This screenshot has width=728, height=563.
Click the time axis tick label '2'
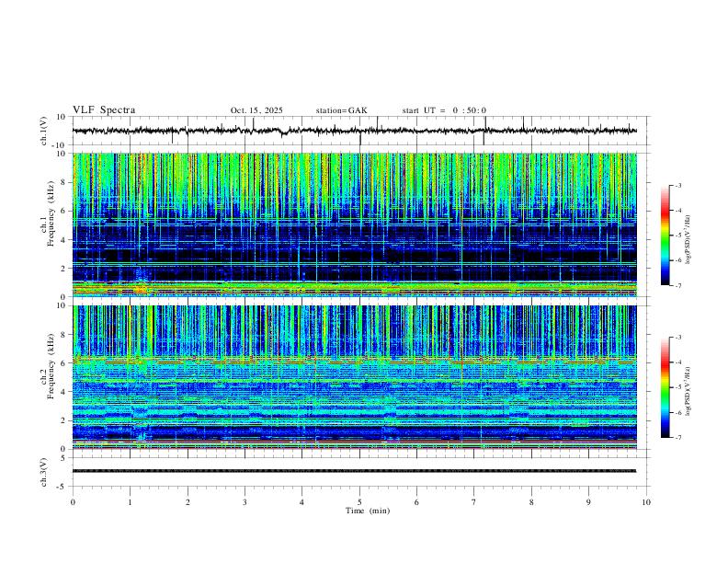pyautogui.click(x=188, y=502)
